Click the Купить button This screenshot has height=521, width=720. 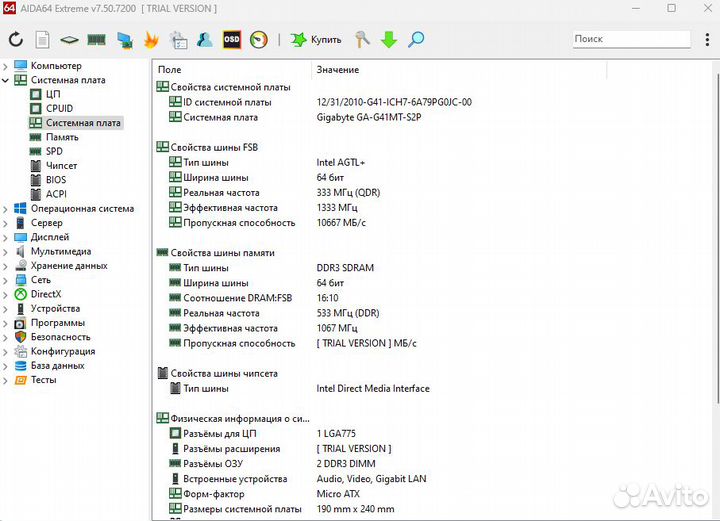(316, 39)
